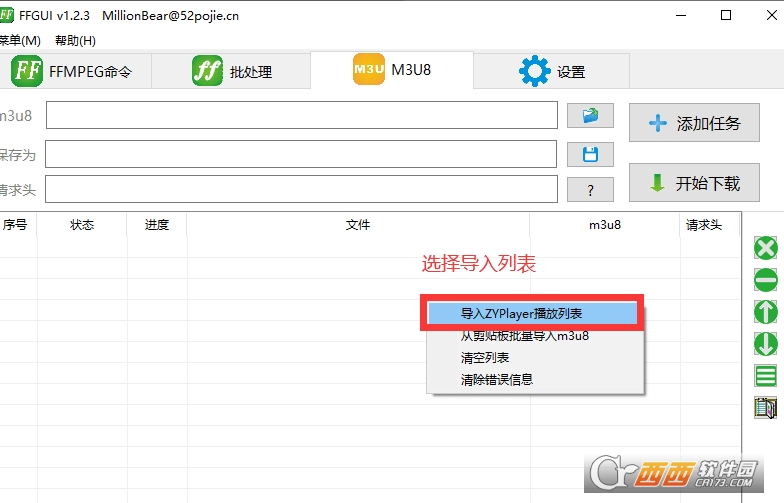Click the green minus remove icon
The height and width of the screenshot is (503, 784).
click(x=766, y=280)
